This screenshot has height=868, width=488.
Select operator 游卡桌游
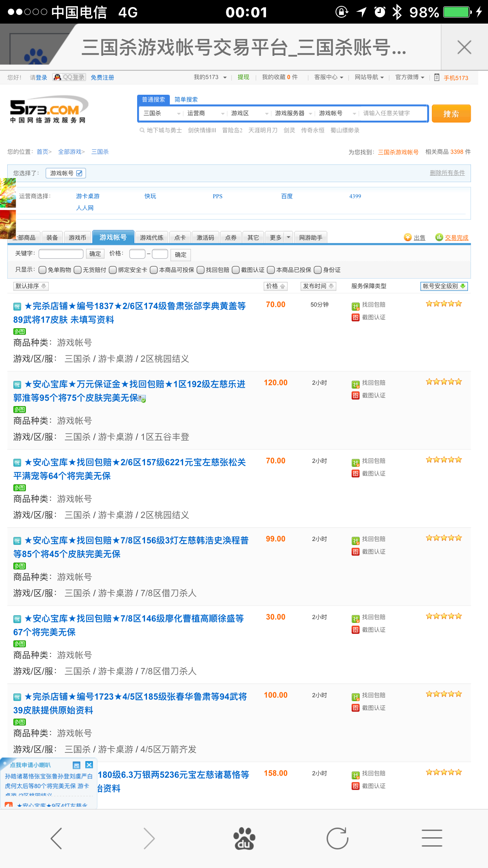(x=88, y=196)
